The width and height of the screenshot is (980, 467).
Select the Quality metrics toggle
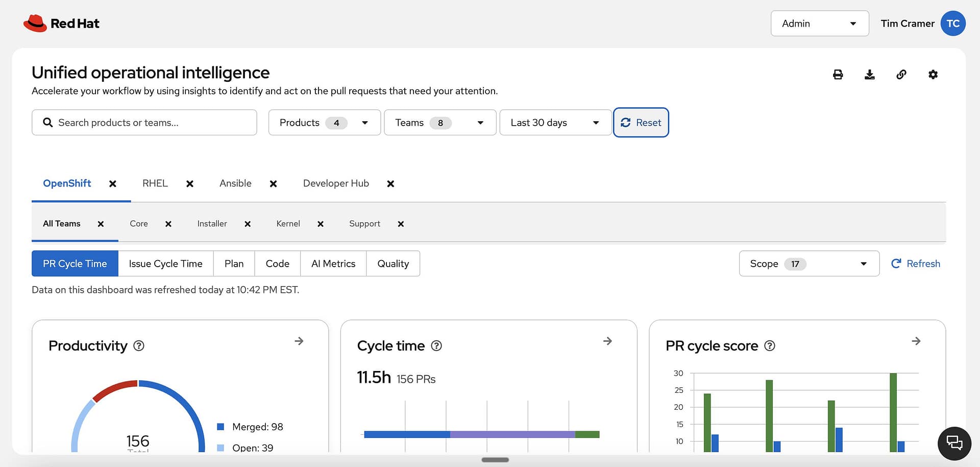393,264
